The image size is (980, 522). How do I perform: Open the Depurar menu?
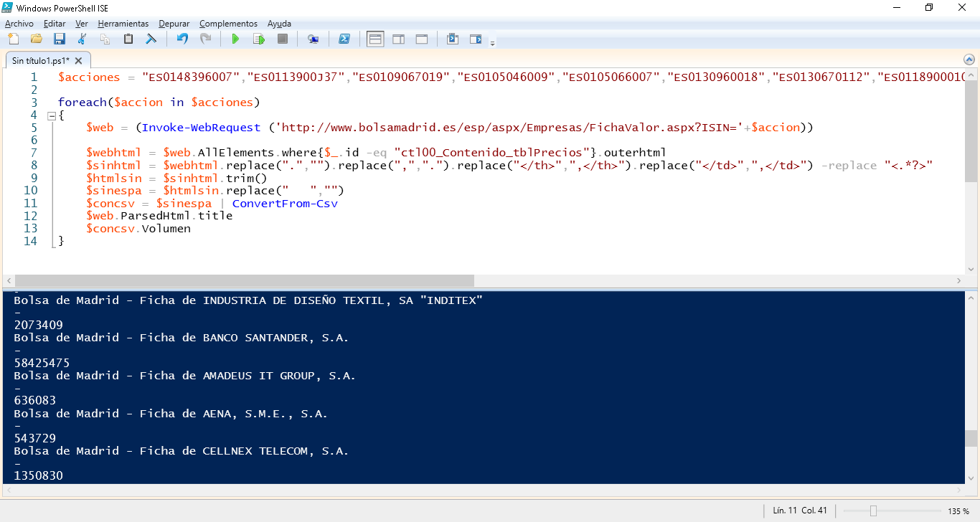pos(174,24)
